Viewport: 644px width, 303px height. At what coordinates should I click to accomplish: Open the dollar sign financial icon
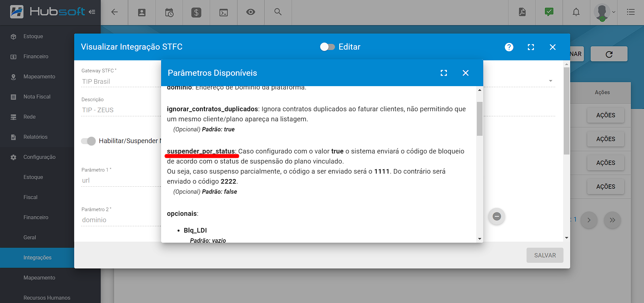pyautogui.click(x=196, y=13)
